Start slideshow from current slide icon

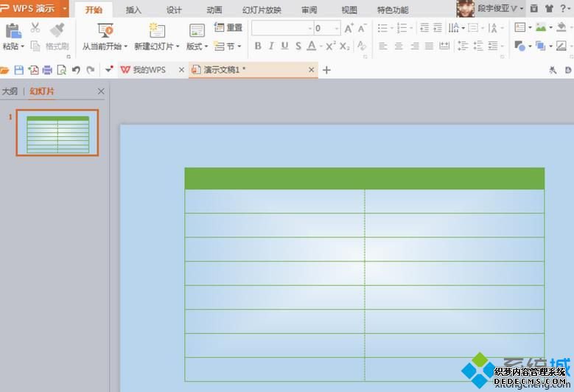point(105,30)
